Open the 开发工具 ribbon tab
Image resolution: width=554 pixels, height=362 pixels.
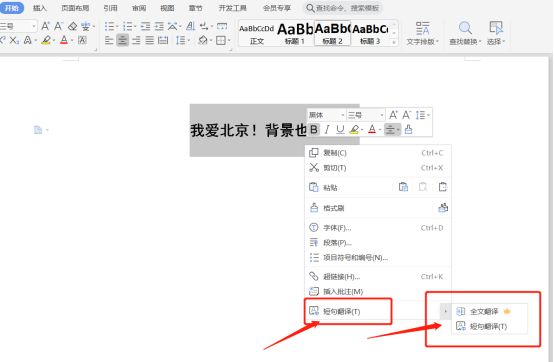click(232, 8)
